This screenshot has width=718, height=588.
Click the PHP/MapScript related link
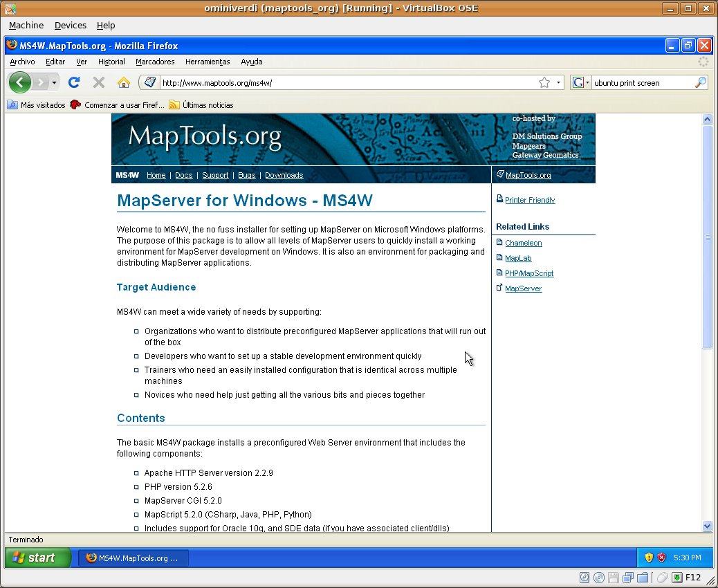[529, 273]
